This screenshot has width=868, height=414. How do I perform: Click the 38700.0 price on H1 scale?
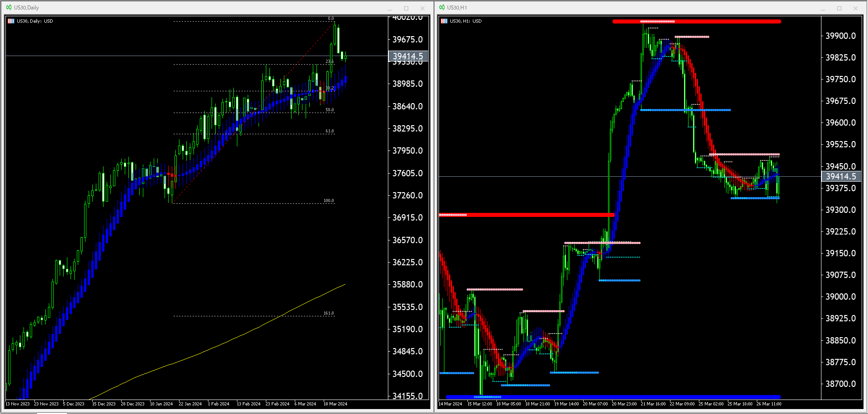(840, 384)
